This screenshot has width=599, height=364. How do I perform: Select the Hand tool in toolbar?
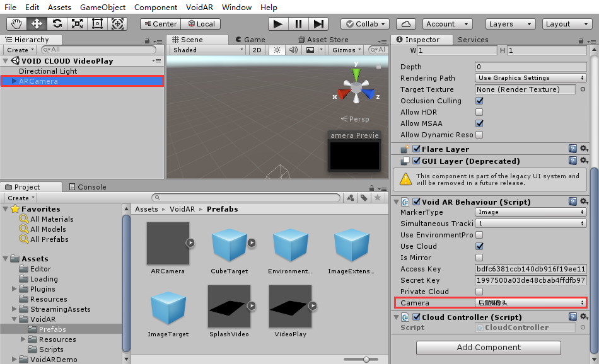coord(16,24)
